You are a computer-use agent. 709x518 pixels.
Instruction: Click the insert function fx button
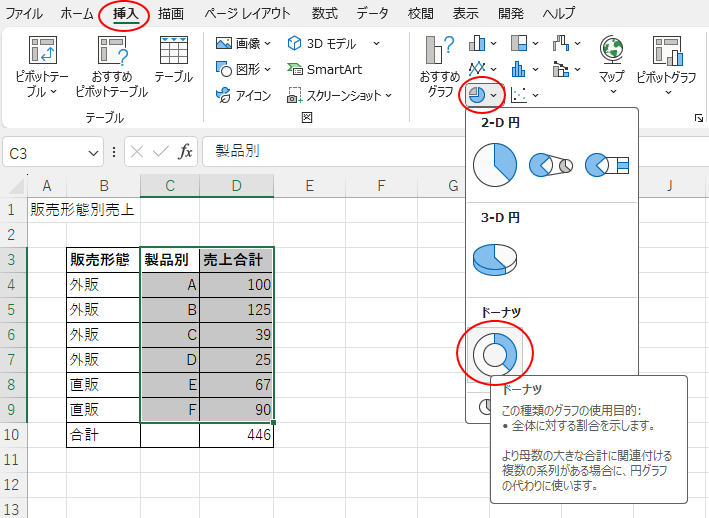(185, 152)
